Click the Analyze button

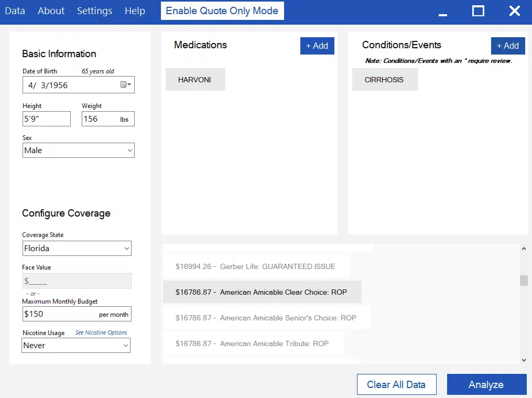pyautogui.click(x=486, y=384)
